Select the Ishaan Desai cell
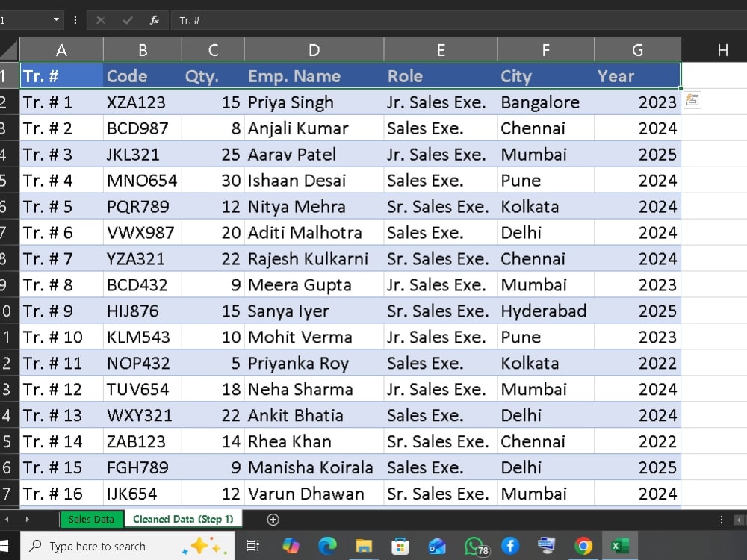This screenshot has height=560, width=747. pyautogui.click(x=314, y=181)
